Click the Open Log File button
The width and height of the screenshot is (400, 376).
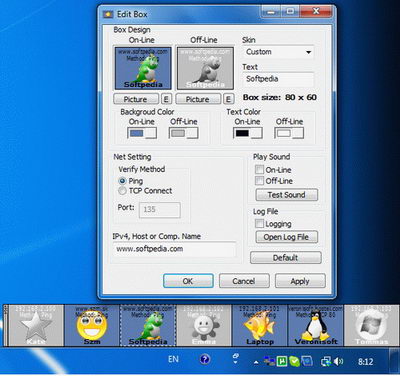click(287, 237)
